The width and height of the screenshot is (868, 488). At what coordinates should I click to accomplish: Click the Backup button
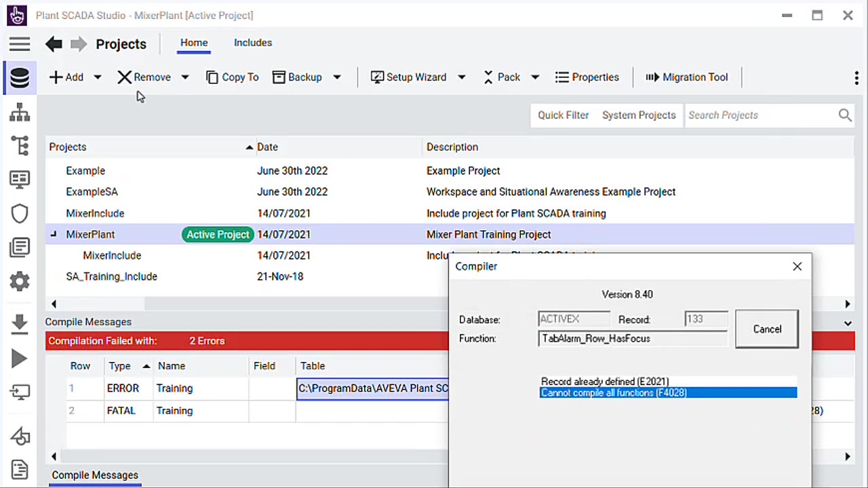click(297, 77)
